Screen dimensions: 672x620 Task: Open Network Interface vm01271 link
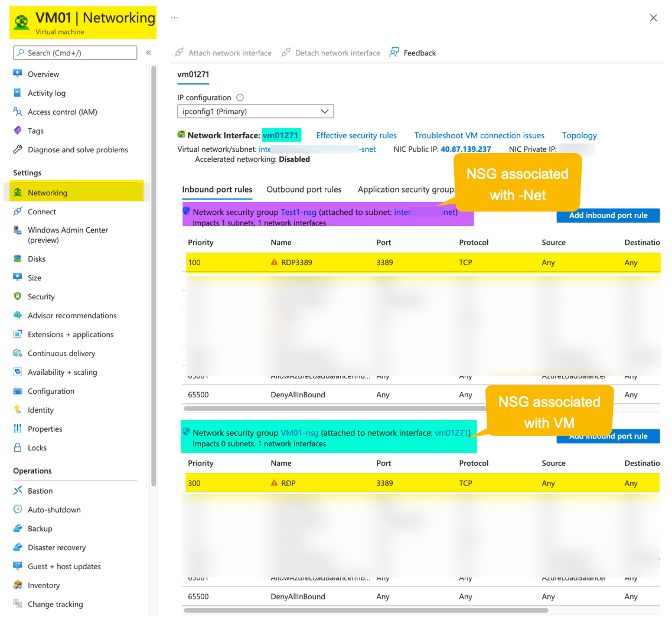[x=280, y=135]
